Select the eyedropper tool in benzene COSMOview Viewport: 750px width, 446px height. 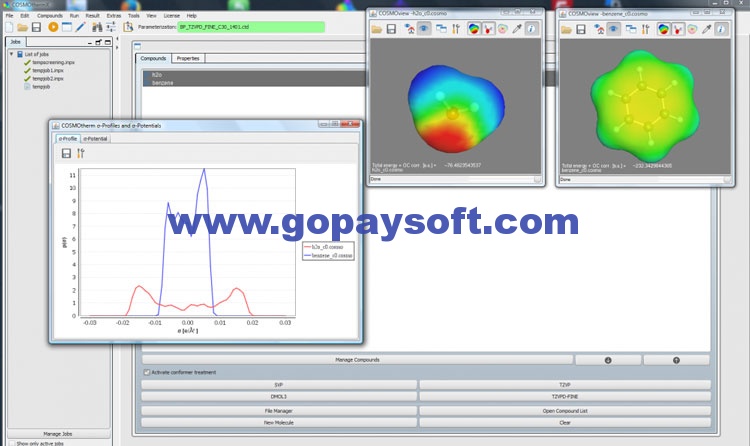pyautogui.click(x=706, y=30)
